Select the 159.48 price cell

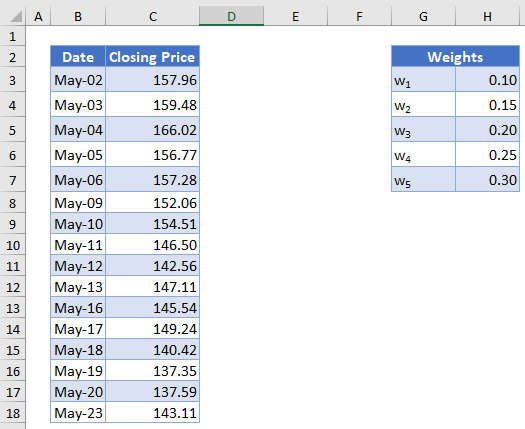pyautogui.click(x=152, y=104)
